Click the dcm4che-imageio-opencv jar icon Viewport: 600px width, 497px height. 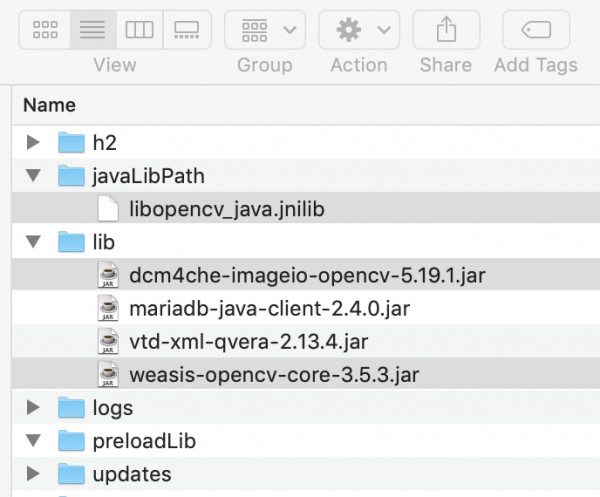pyautogui.click(x=108, y=275)
